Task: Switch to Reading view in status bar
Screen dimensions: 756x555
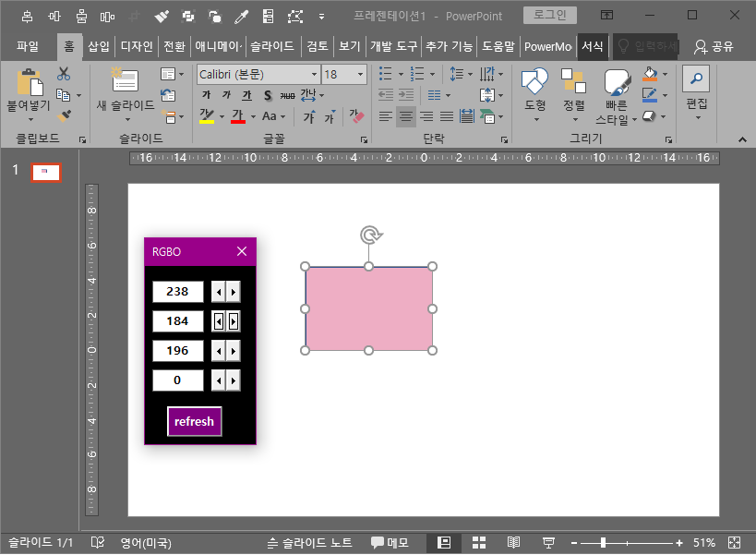Action: coord(513,542)
